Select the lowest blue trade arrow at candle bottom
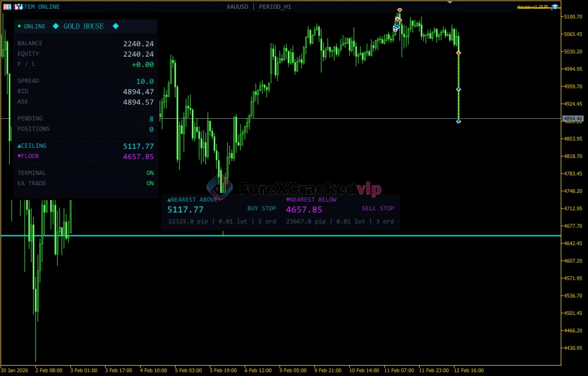The height and width of the screenshot is (376, 588). point(458,121)
